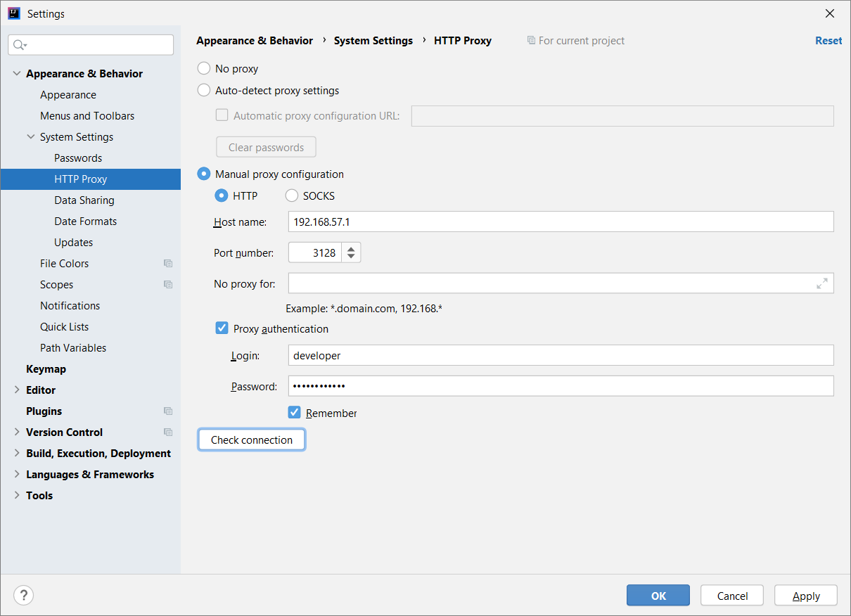Open the Keymap settings page
Viewport: 851px width, 616px height.
point(46,369)
